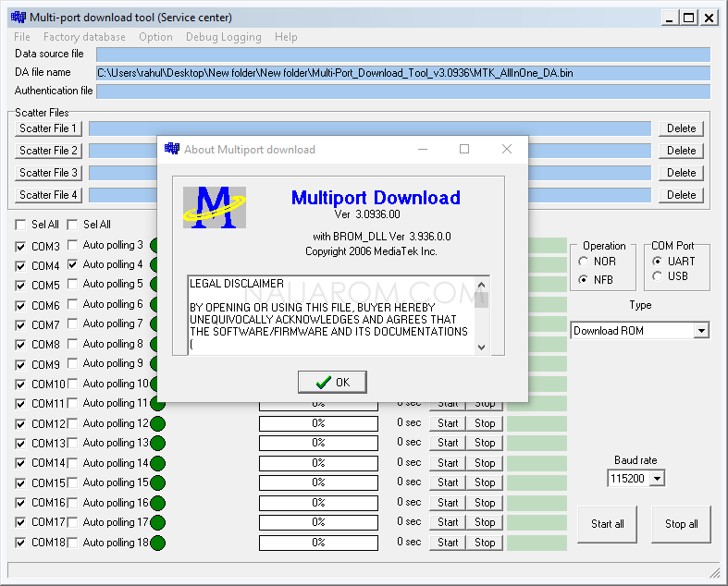Enable Auto polling 18 checkbox

(x=72, y=543)
